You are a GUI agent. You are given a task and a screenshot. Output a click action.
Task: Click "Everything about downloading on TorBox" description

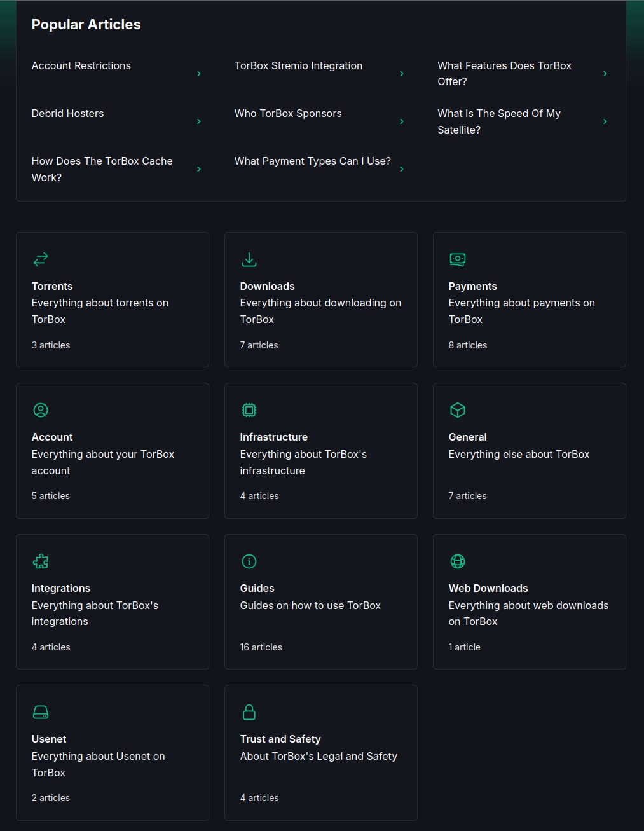(x=321, y=311)
